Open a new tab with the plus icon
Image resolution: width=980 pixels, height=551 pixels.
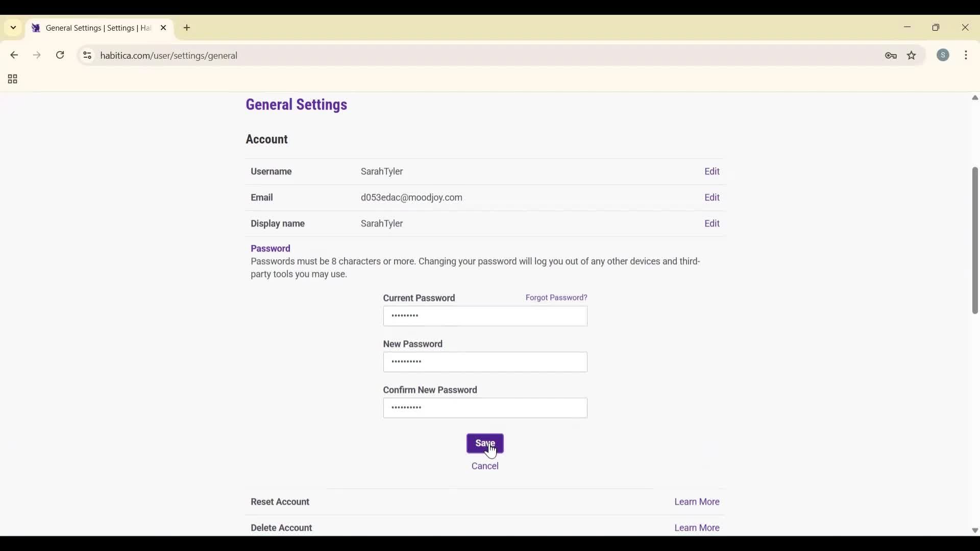pos(187,28)
